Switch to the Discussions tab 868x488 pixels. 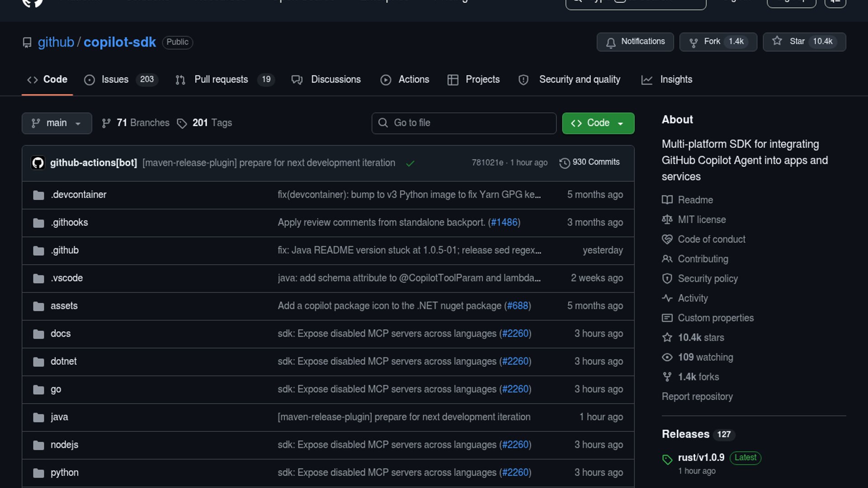(x=326, y=80)
